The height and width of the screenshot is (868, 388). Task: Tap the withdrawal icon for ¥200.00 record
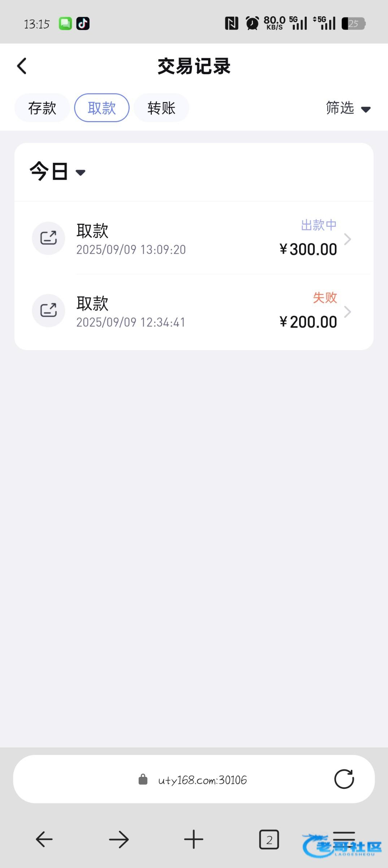pos(48,311)
